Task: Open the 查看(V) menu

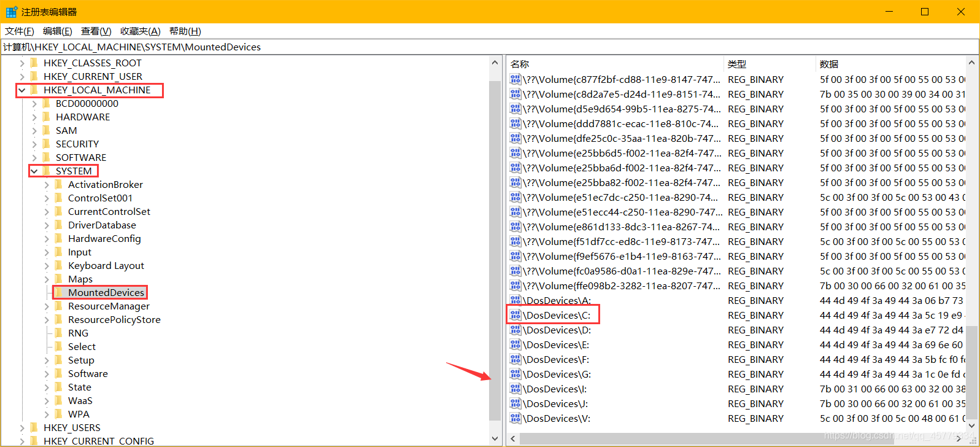Action: tap(96, 31)
